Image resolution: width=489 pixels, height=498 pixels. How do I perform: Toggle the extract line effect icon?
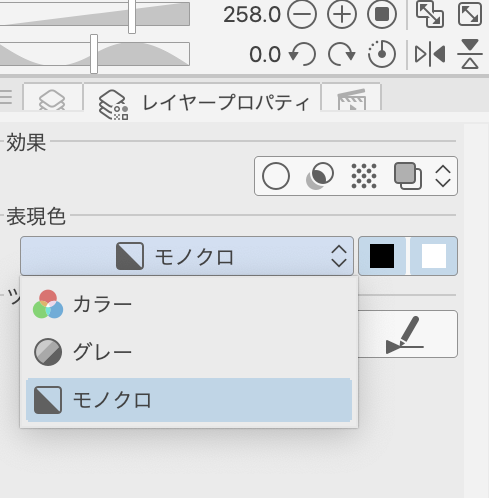click(320, 176)
